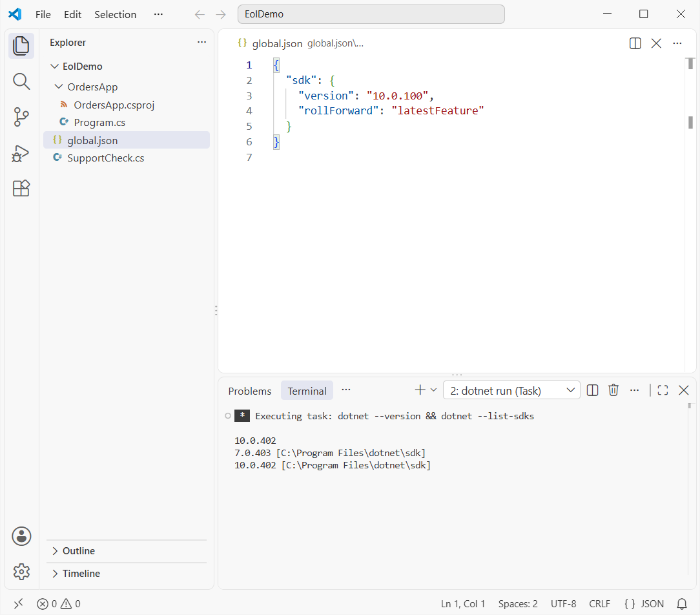Click Ln 1, Col 1 status item

pos(462,604)
